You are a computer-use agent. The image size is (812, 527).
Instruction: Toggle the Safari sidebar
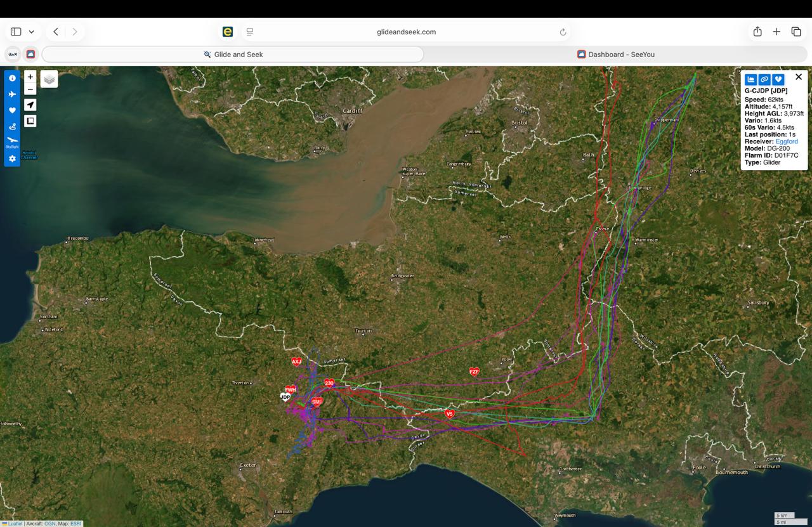(x=16, y=32)
